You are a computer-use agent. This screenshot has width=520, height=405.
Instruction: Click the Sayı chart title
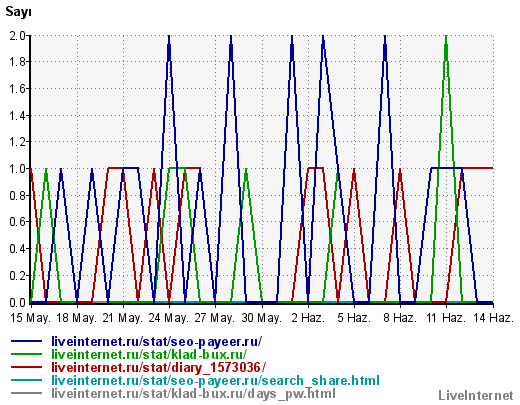pyautogui.click(x=18, y=12)
